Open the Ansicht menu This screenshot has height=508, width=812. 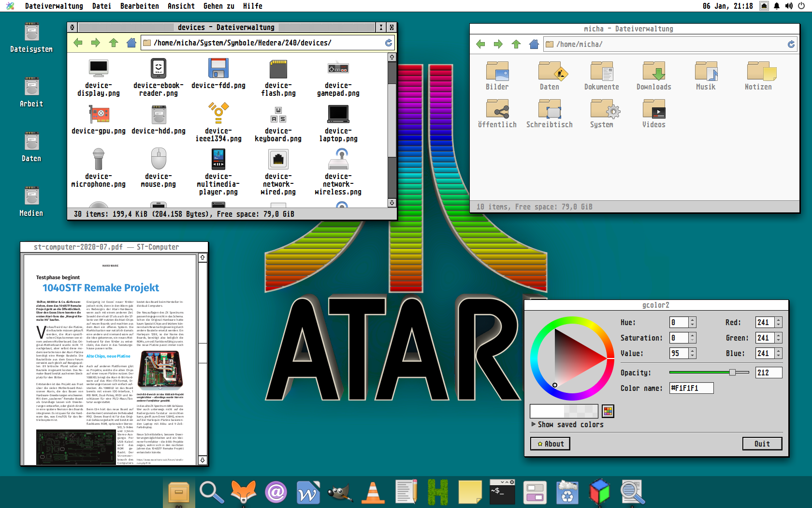coord(181,6)
